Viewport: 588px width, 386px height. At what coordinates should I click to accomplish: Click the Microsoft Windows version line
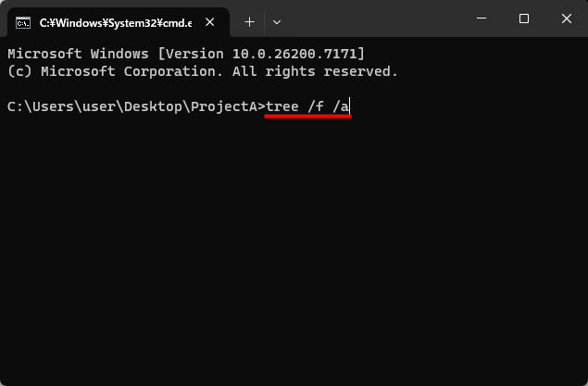click(x=185, y=54)
